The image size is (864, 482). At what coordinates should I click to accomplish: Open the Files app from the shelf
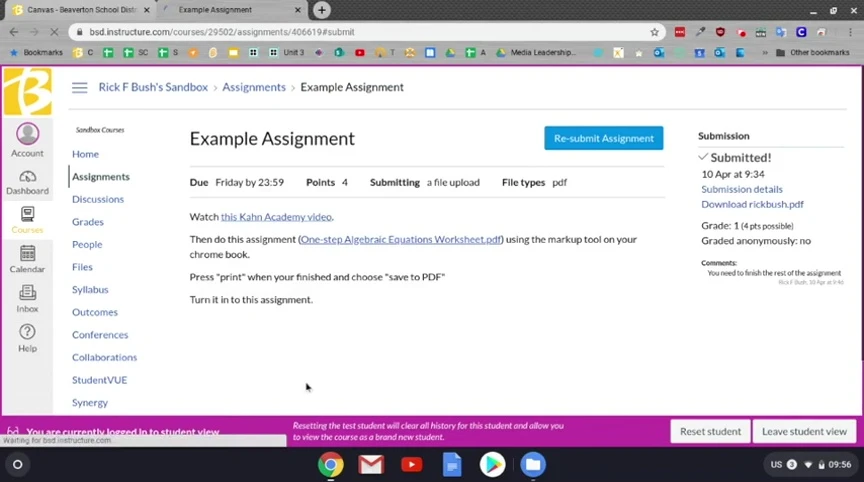(533, 465)
